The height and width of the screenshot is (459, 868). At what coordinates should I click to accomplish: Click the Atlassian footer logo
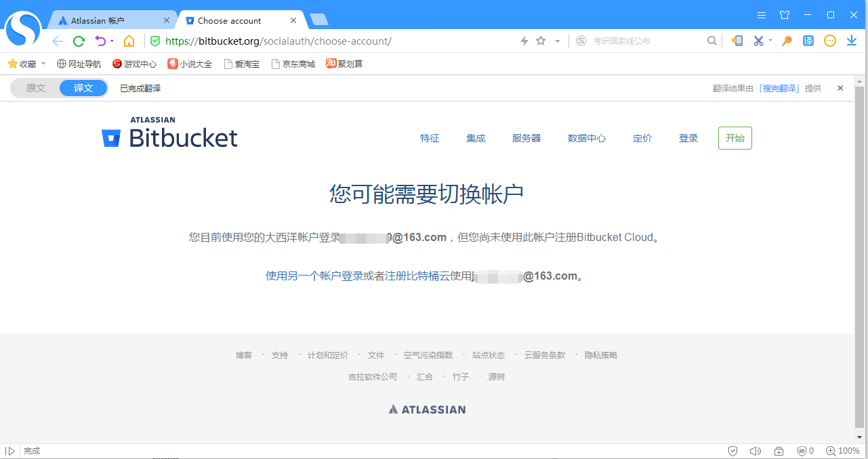(427, 410)
